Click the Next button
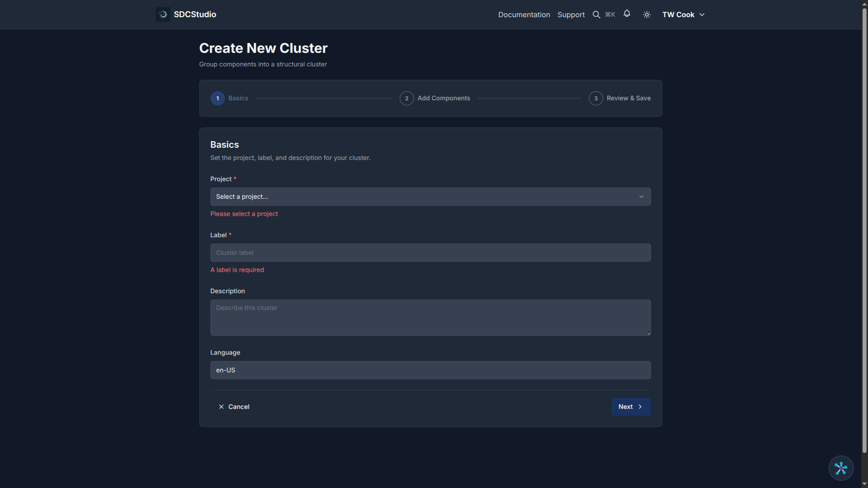This screenshot has width=868, height=488. pos(631,407)
